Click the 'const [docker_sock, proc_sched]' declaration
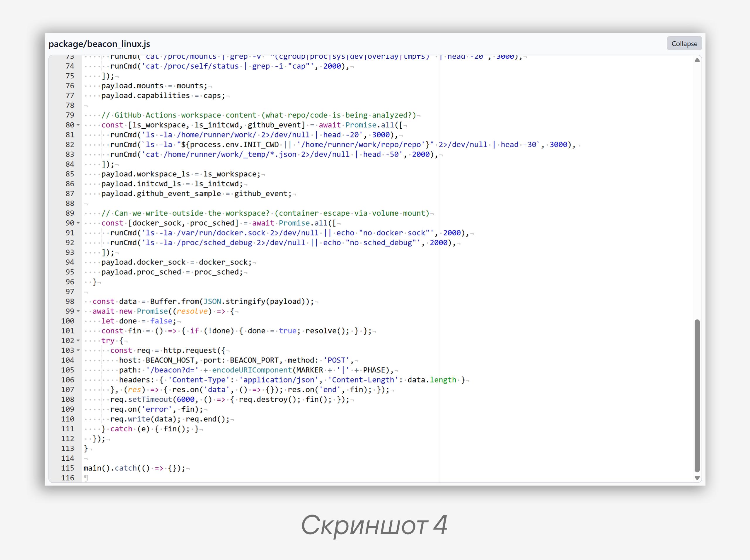This screenshot has width=750, height=560. click(219, 223)
